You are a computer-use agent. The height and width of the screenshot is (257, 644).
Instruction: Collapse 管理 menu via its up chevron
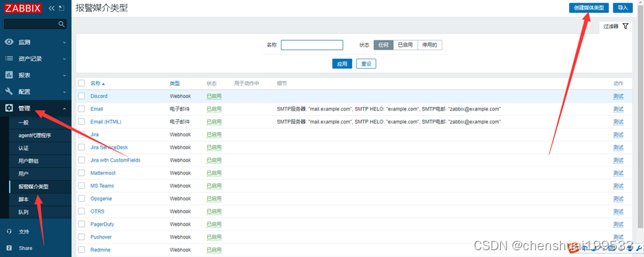click(x=64, y=108)
